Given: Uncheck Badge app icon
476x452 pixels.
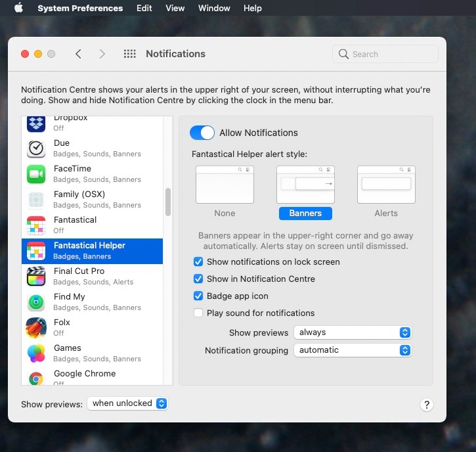Looking at the screenshot, I should [198, 296].
